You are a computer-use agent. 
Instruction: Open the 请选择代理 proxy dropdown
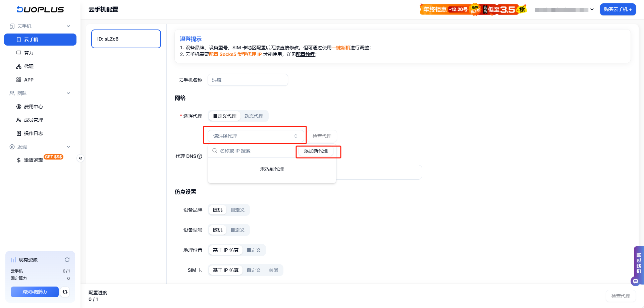(255, 136)
